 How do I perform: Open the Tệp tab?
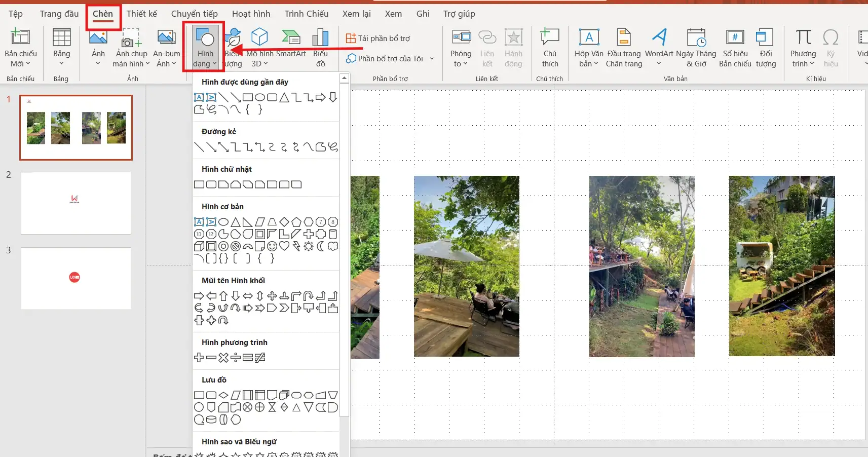pos(16,14)
